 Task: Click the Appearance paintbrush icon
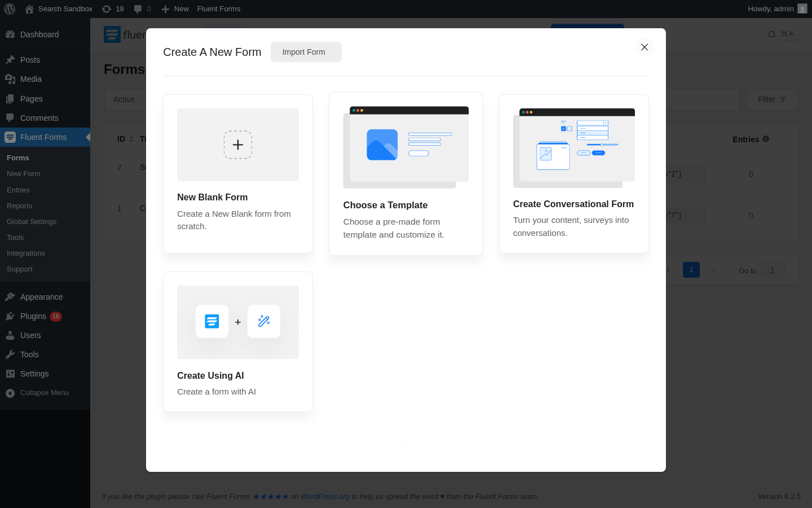[x=10, y=297]
